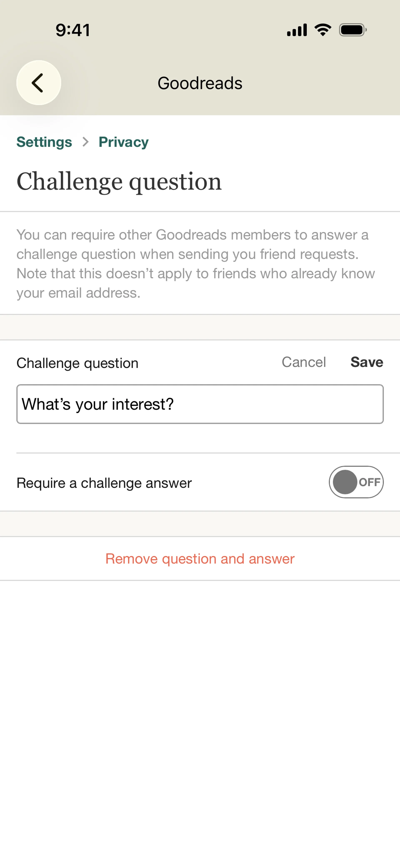
Task: Click the breadcrumb chevron separator
Action: [86, 142]
